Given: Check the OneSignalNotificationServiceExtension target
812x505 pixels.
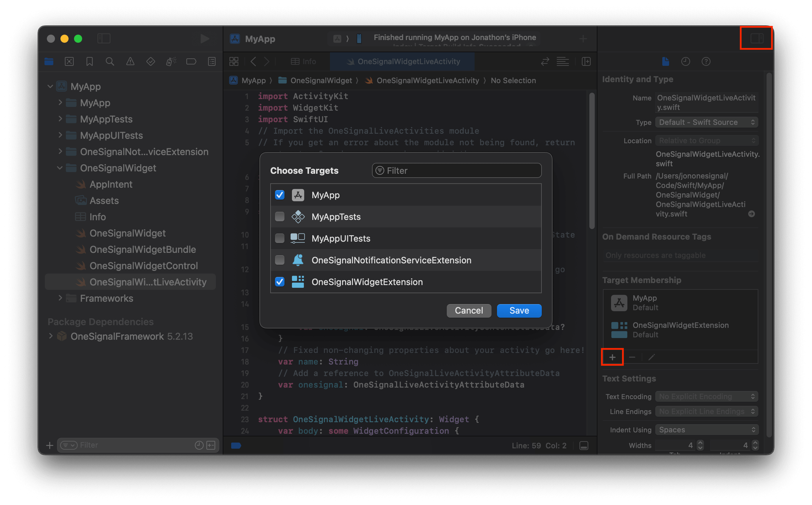Looking at the screenshot, I should point(280,260).
